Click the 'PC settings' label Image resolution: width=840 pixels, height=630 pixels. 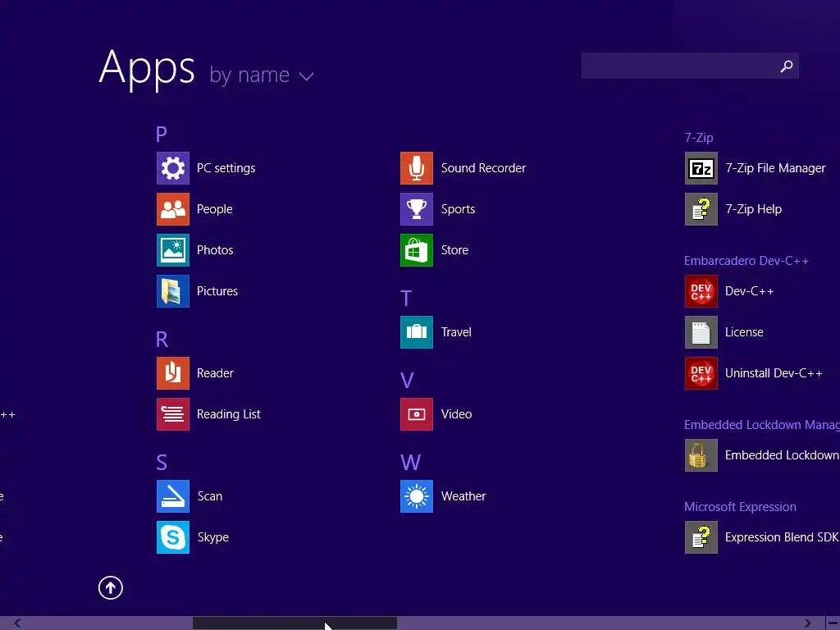[x=226, y=168]
